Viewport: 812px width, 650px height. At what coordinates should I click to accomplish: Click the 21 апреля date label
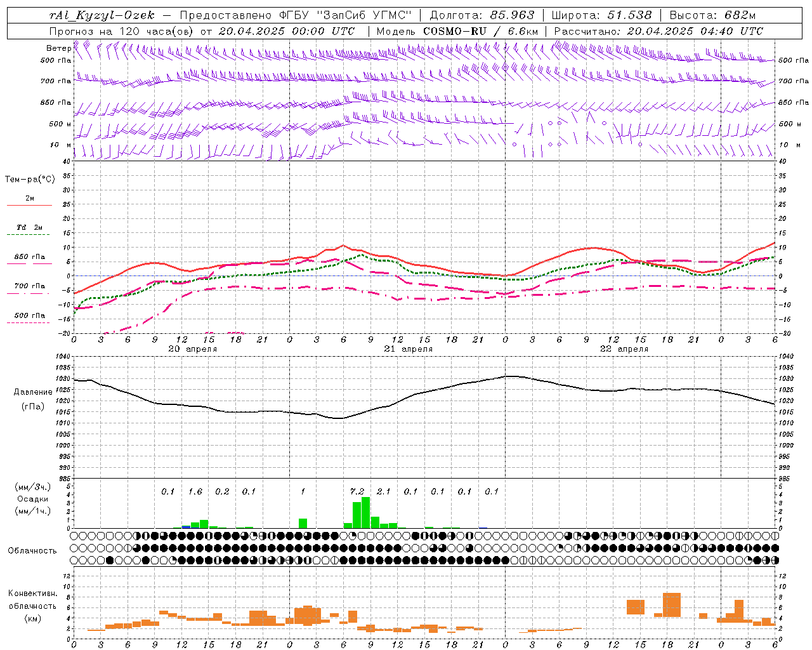(x=408, y=349)
